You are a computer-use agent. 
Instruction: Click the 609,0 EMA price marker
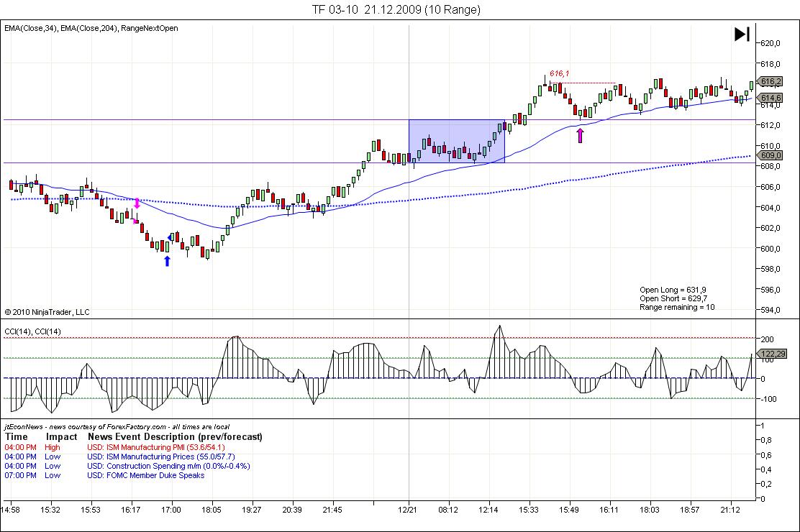click(x=771, y=155)
